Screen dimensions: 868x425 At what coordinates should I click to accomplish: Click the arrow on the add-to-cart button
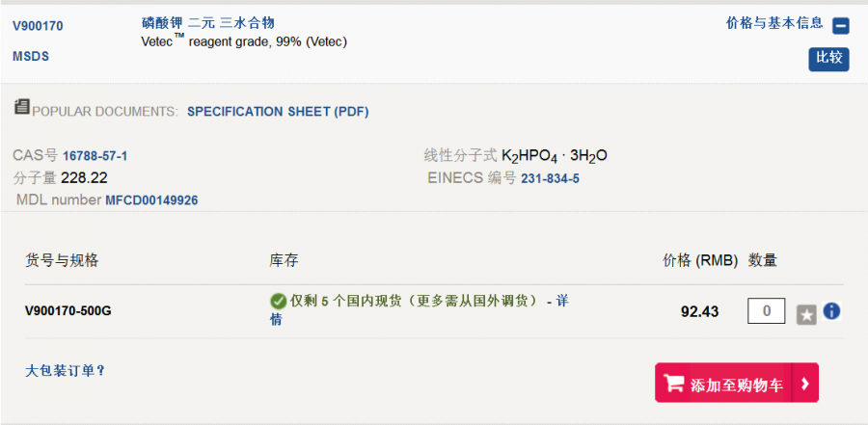click(x=805, y=384)
